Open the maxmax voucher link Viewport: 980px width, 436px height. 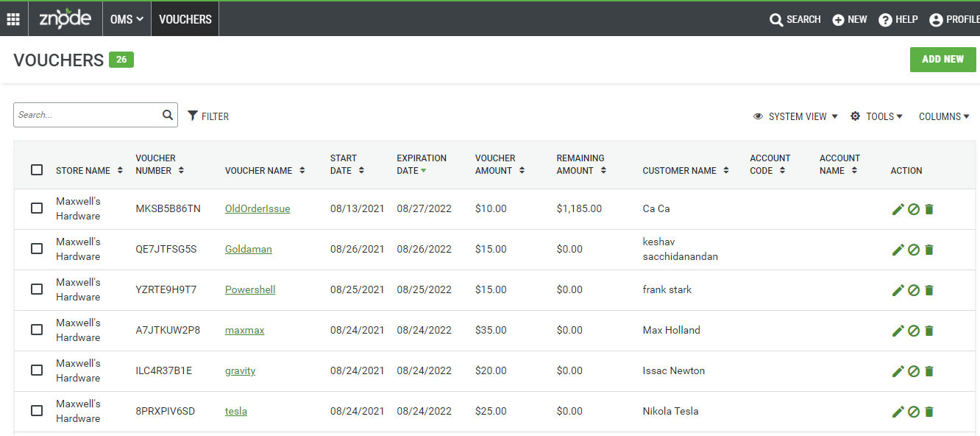244,330
